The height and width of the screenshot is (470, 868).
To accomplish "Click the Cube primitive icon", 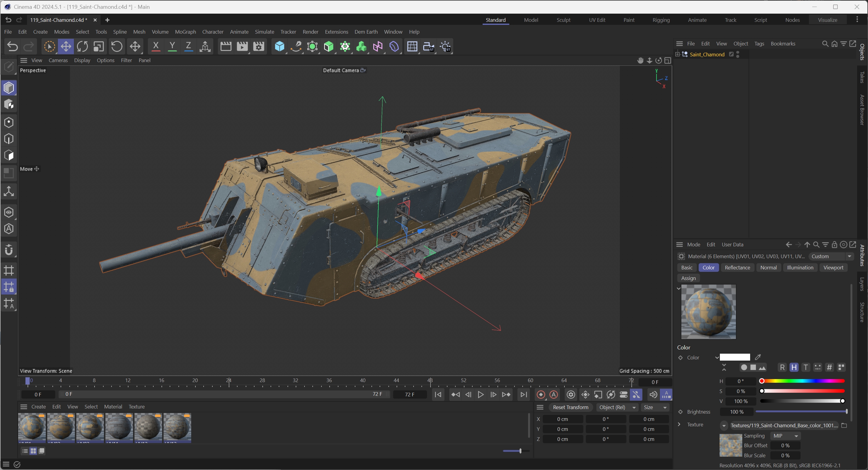I will [279, 46].
